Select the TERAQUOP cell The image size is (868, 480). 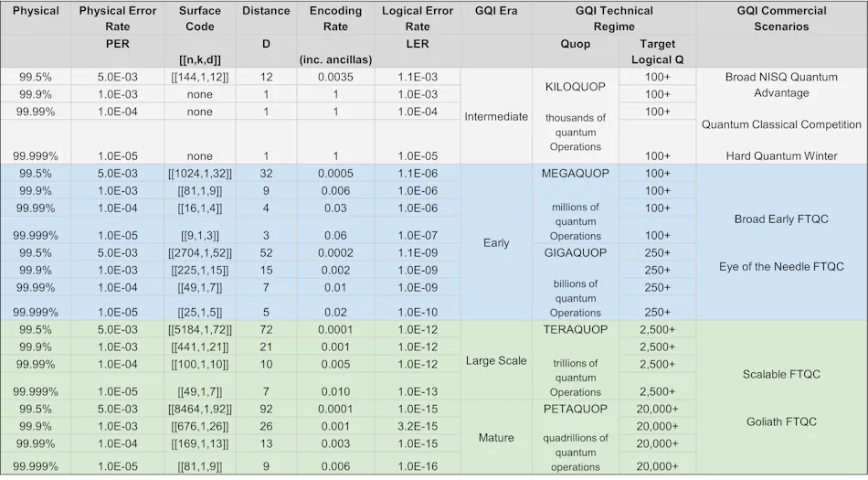tap(575, 329)
